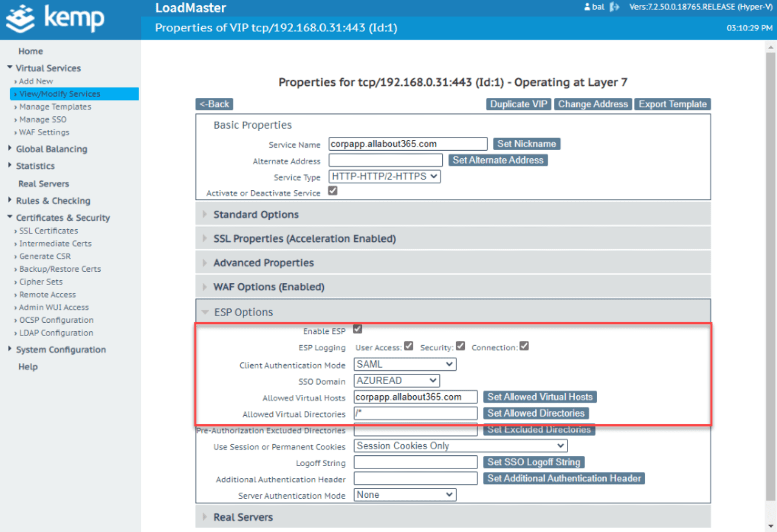
Task: Uncheck ESP Logging User Access
Action: click(409, 346)
